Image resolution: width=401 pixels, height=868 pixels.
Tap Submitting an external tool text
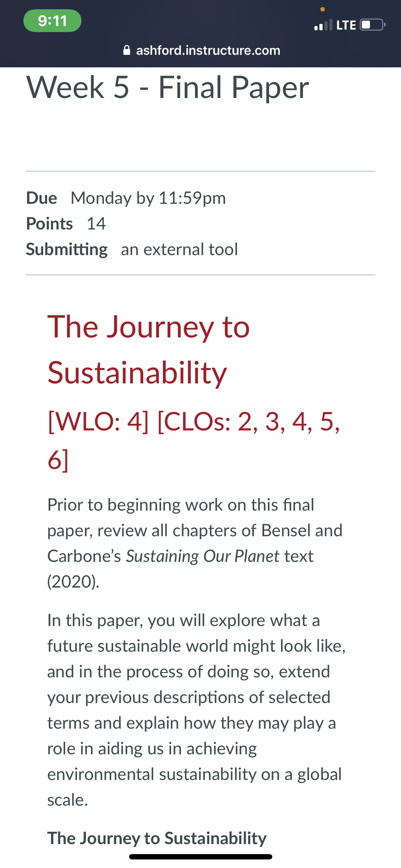132,249
